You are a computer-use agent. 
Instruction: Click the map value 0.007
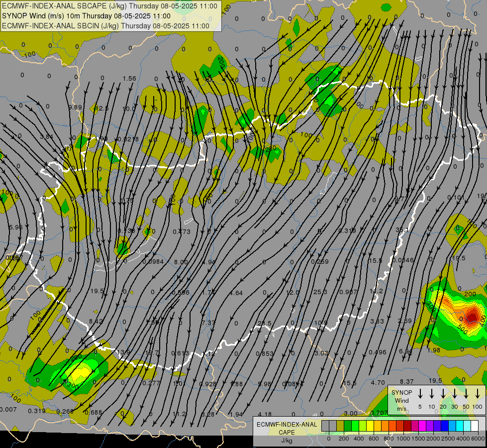click(x=7, y=410)
